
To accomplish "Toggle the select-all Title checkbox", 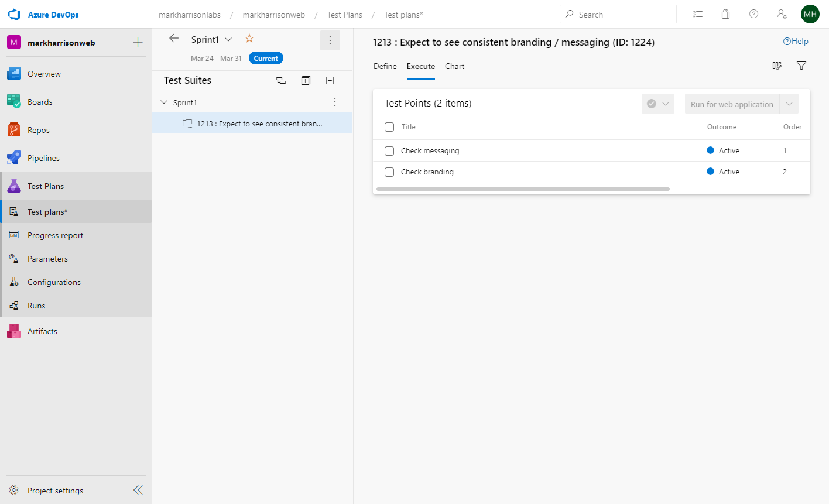I will coord(389,127).
